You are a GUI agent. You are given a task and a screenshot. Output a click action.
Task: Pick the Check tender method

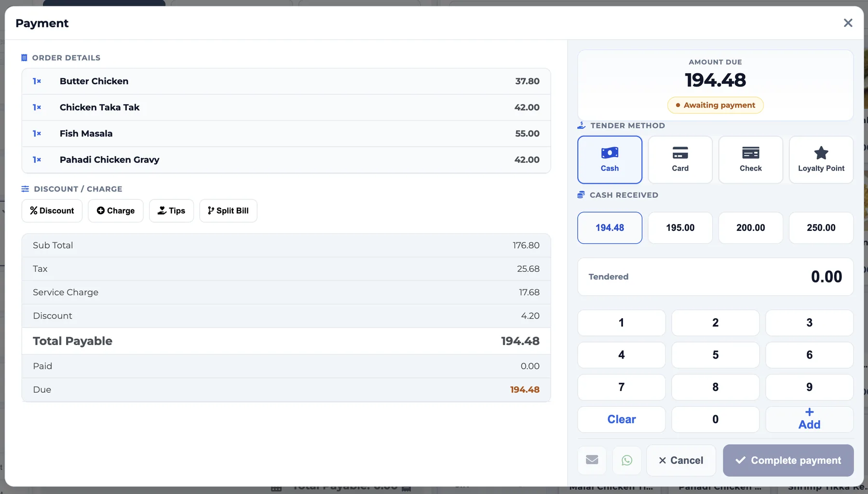[x=750, y=160]
